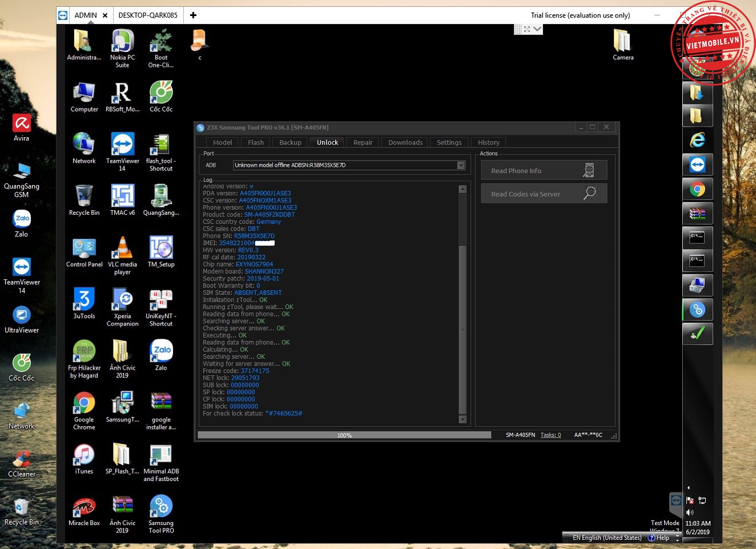This screenshot has height=549, width=756.
Task: Select the Miracle Box icon
Action: coord(85,511)
